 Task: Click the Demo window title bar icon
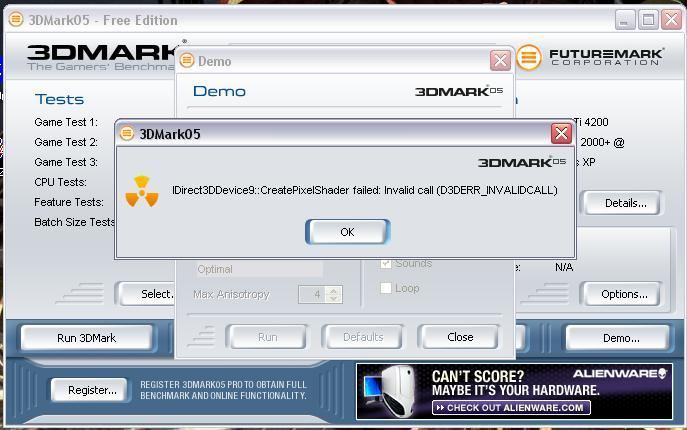tap(187, 60)
